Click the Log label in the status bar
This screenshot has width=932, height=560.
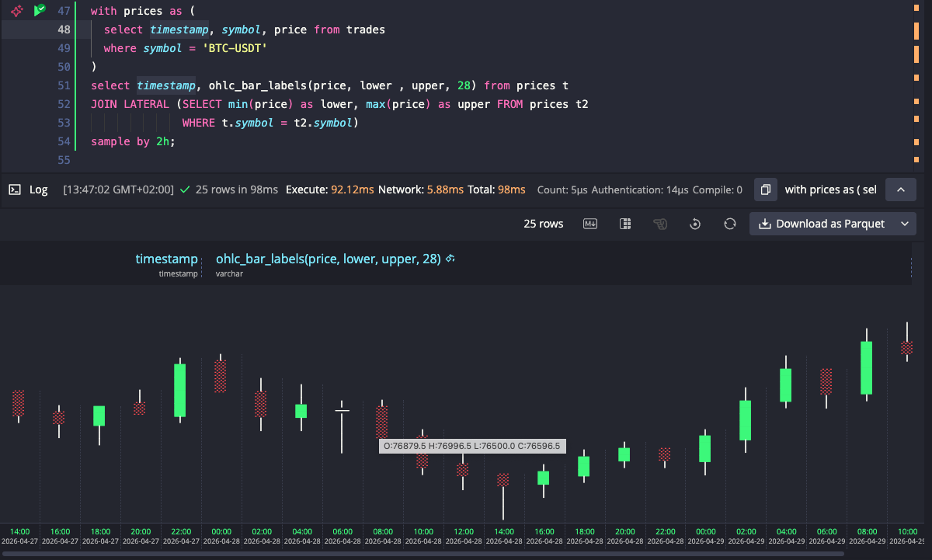39,190
